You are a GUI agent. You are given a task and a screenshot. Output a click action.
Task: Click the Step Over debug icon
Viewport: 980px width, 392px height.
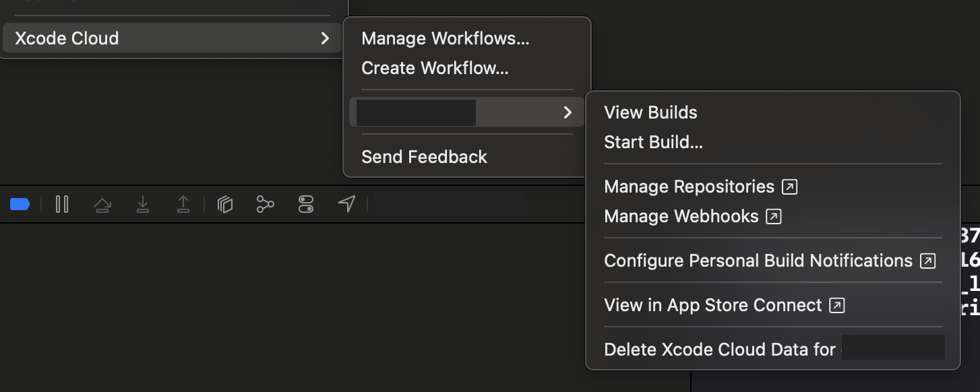click(102, 205)
